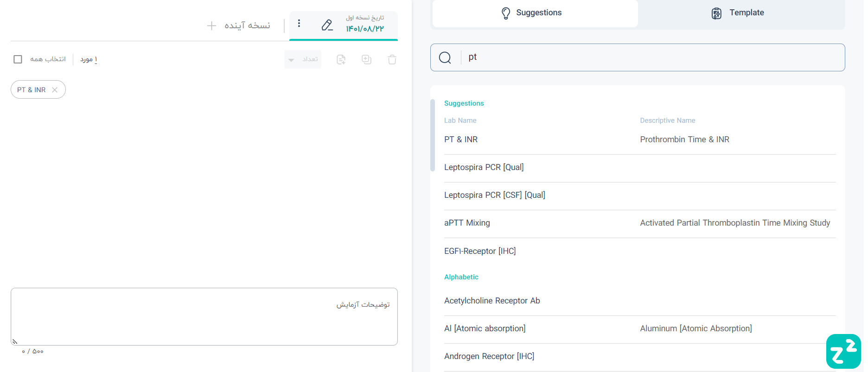Viewport: 868px width, 372px height.
Task: Click the lab search input field
Action: [x=653, y=57]
